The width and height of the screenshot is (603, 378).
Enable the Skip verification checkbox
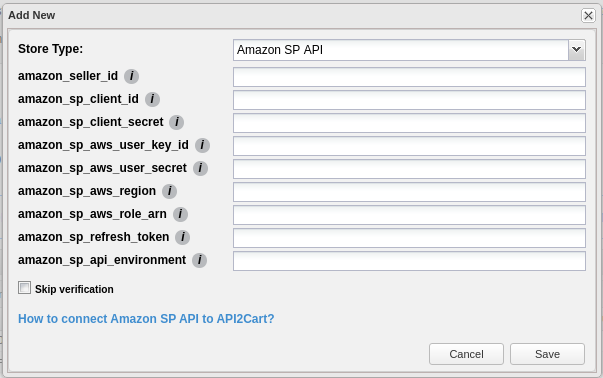[x=24, y=288]
